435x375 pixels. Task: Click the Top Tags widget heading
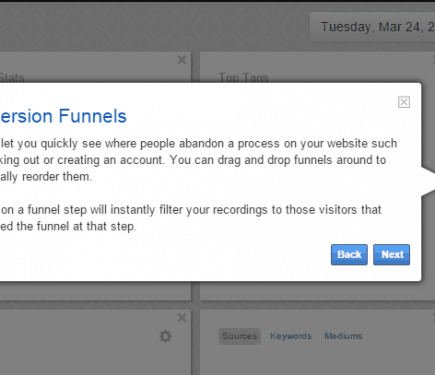pyautogui.click(x=243, y=78)
